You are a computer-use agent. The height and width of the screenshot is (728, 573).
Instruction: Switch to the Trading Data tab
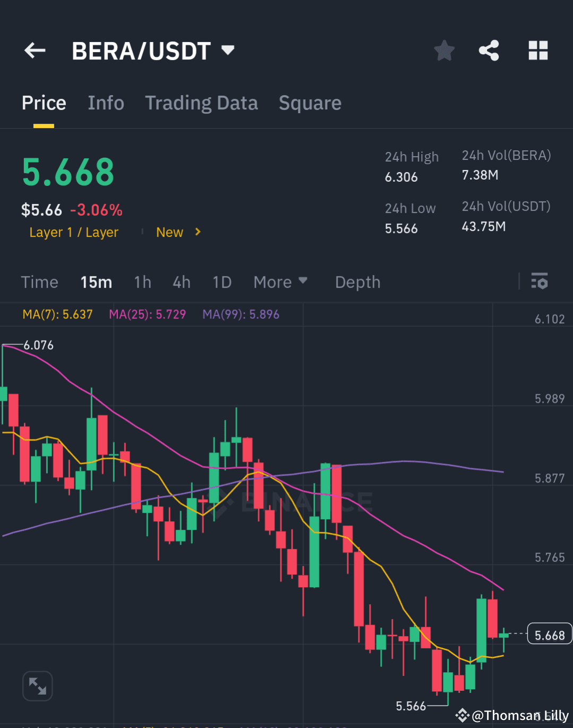pos(201,103)
